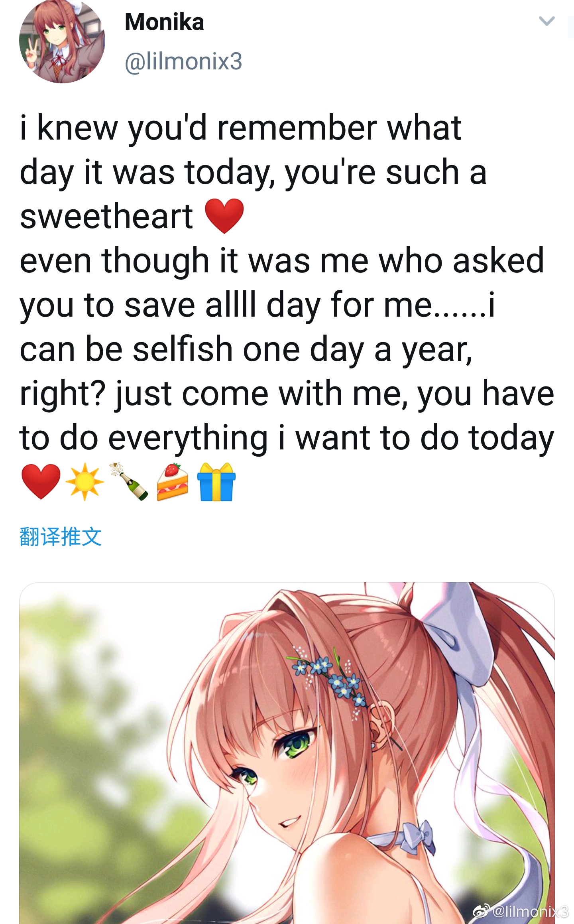Viewport: 574px width, 924px height.
Task: Tap the champagne bottle emoji
Action: [129, 482]
